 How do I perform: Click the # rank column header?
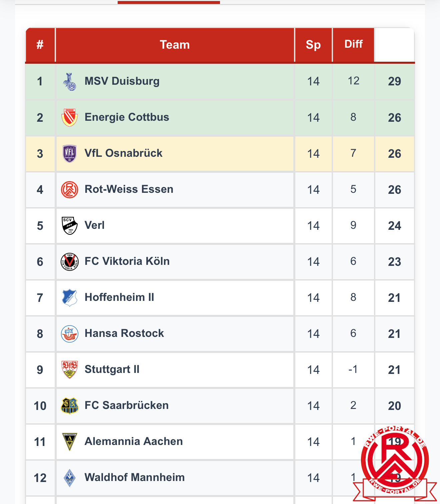(40, 45)
